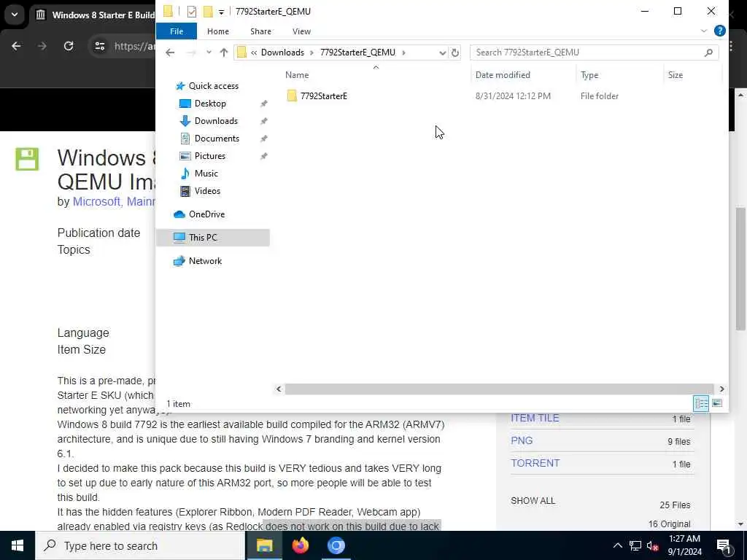Unpin Desktop using its pin icon
747x560 pixels.
click(263, 104)
